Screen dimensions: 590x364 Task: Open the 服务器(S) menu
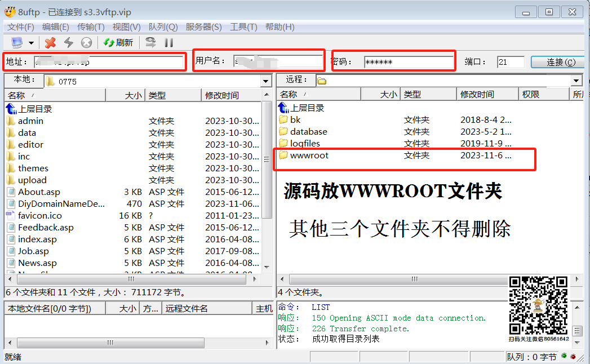pos(203,27)
